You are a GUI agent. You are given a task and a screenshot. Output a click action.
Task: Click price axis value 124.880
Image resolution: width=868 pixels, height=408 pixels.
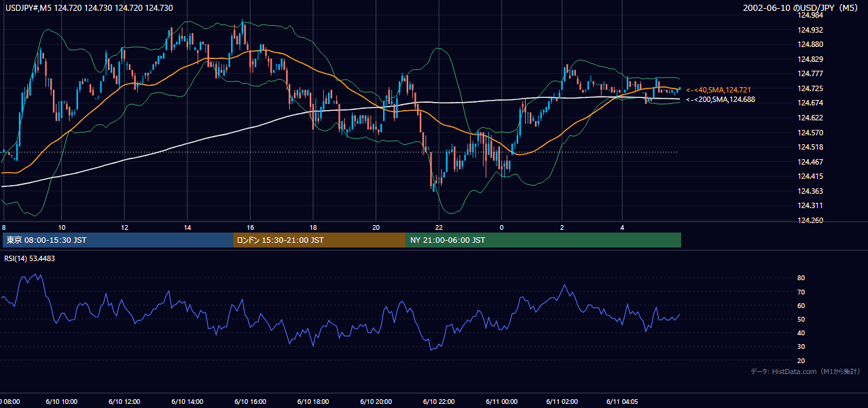(x=810, y=45)
